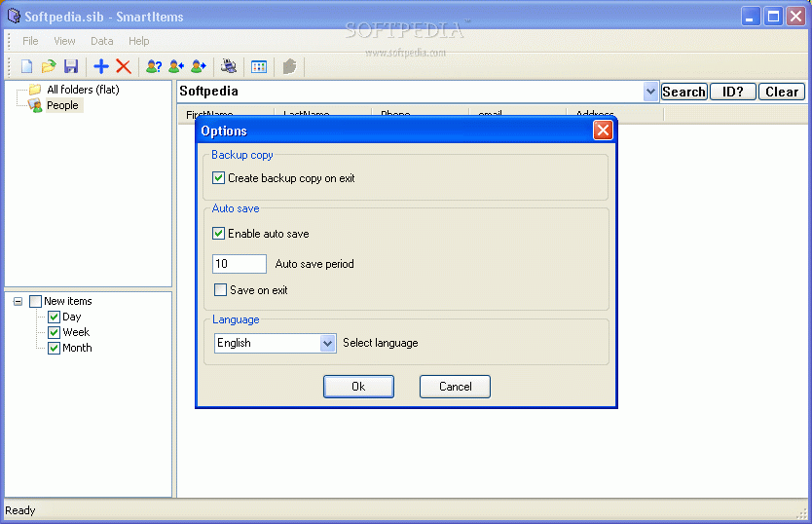
Task: Click the Auto save period label
Action: [314, 264]
